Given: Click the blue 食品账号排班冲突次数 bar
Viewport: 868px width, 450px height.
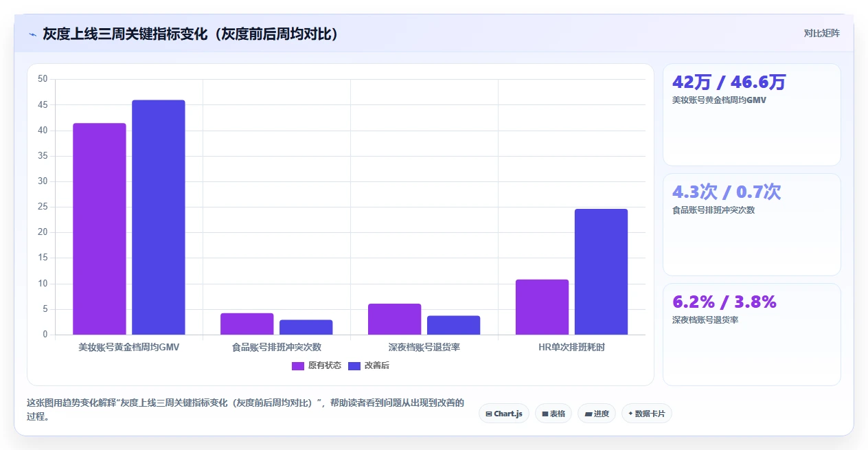Looking at the screenshot, I should (306, 327).
